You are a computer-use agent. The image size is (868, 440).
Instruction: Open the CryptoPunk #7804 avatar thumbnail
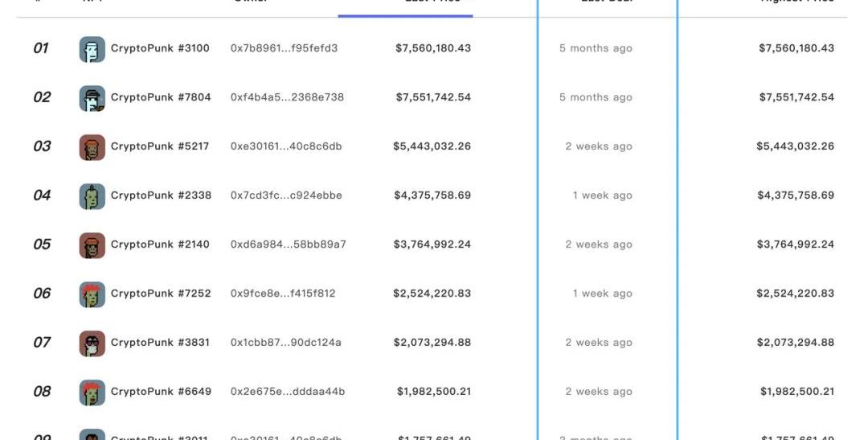92,98
